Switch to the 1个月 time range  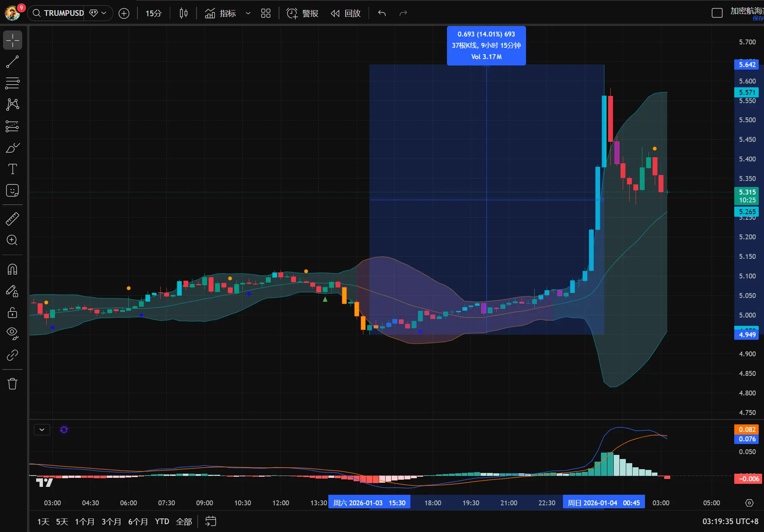tap(84, 521)
